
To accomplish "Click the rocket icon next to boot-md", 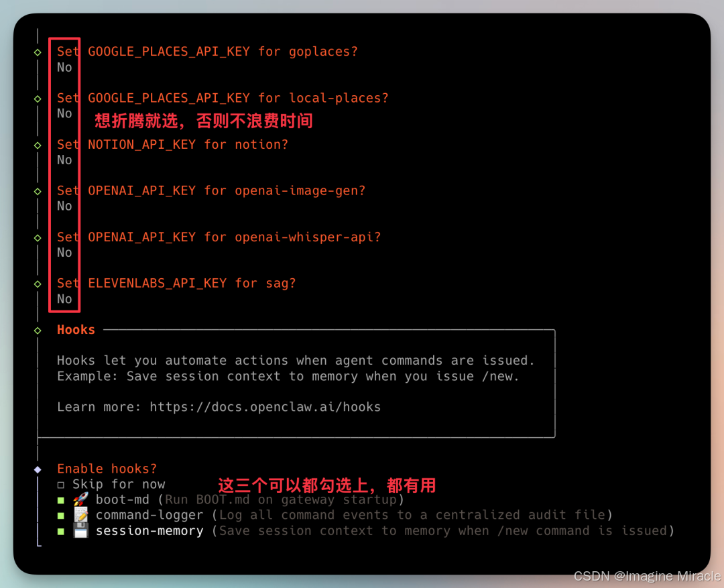I will (81, 499).
